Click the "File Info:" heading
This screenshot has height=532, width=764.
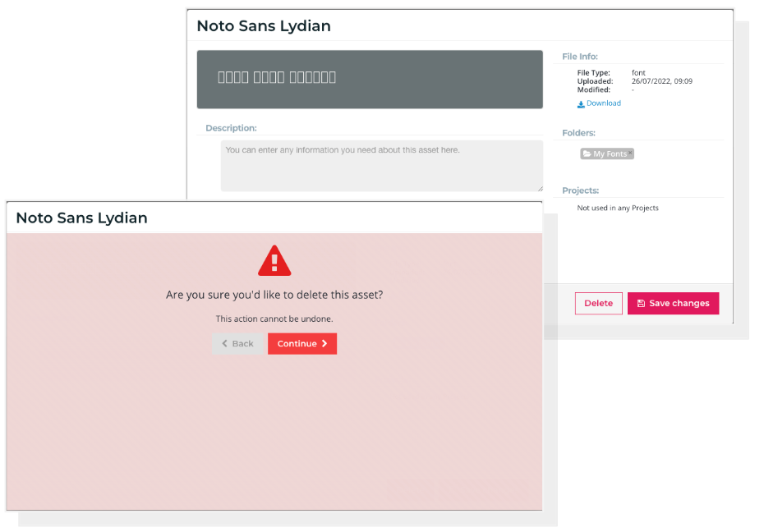[580, 57]
